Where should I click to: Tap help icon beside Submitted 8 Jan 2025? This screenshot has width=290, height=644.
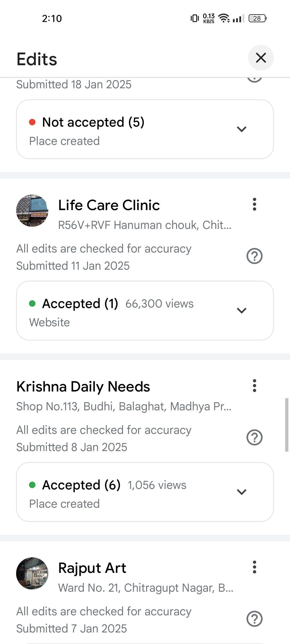254,438
